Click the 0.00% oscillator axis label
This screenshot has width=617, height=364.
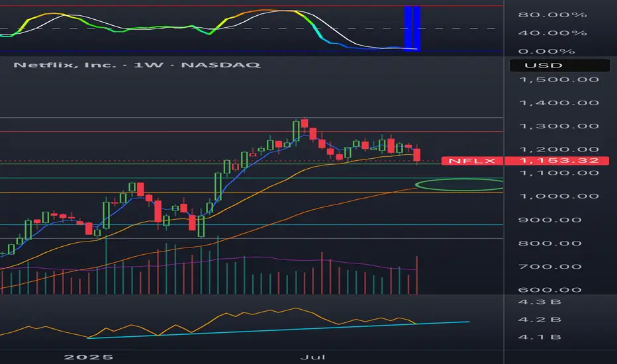tap(547, 52)
